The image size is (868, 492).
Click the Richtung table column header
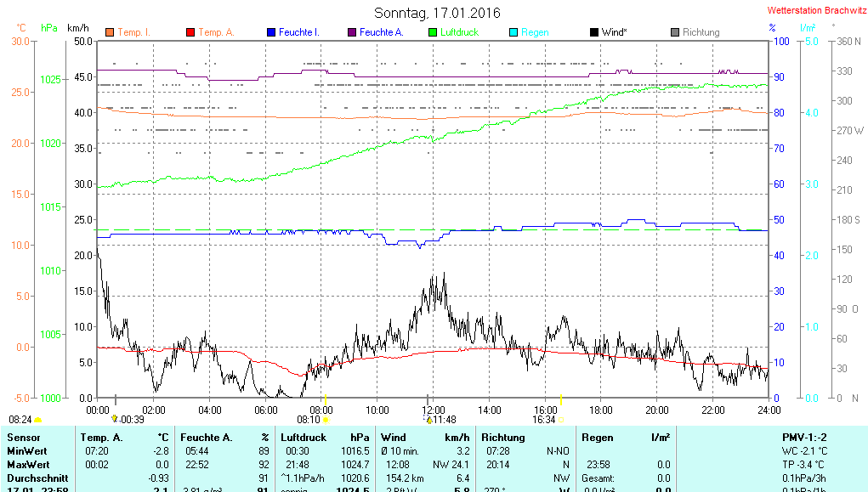pos(503,437)
